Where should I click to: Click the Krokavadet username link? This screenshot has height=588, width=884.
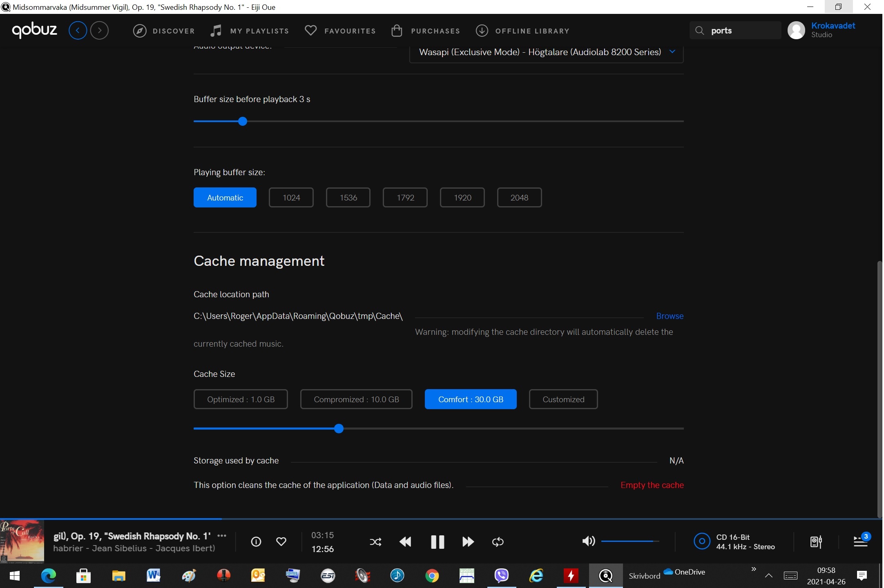[x=833, y=26]
